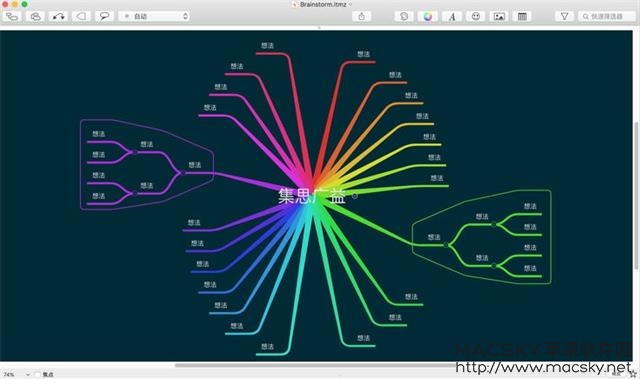Screen dimensions: 640x379
Task: Toggle the focus checkbox in status bar
Action: pos(38,374)
